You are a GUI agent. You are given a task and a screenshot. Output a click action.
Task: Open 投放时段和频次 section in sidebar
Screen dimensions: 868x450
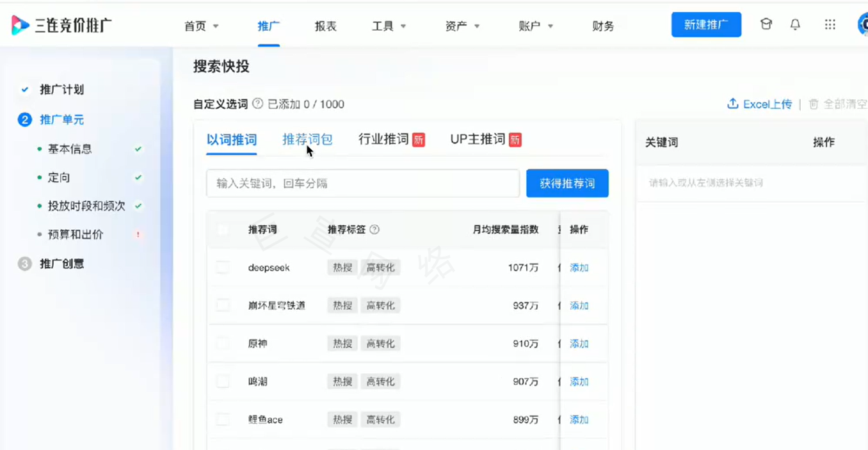pyautogui.click(x=86, y=206)
